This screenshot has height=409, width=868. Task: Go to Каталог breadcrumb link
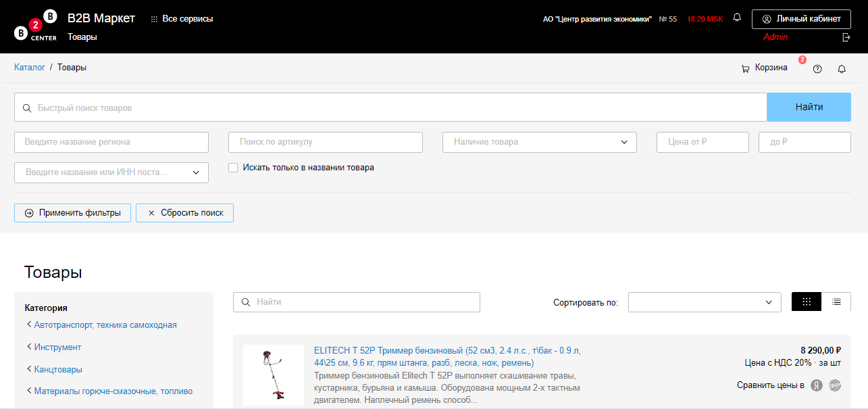(x=30, y=68)
